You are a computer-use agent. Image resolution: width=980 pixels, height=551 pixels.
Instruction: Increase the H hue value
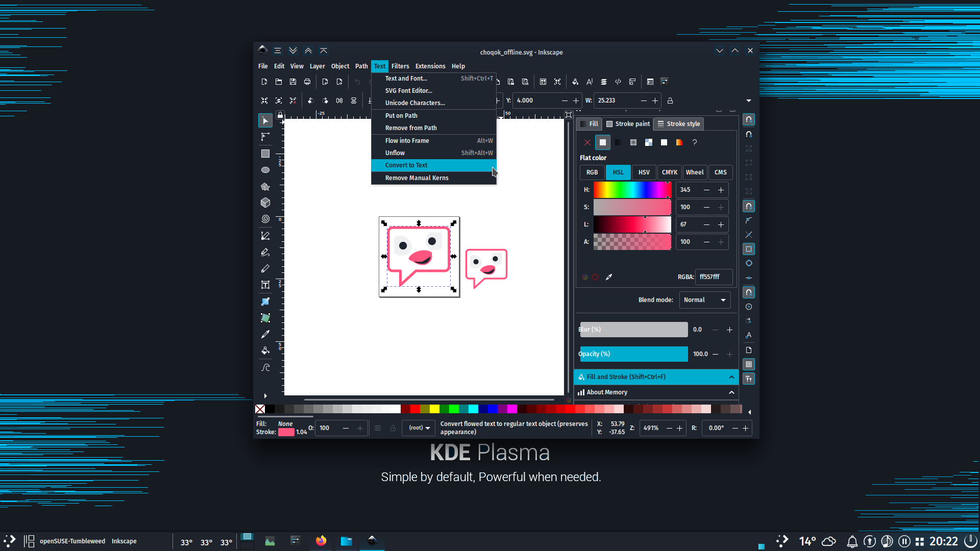coord(721,190)
